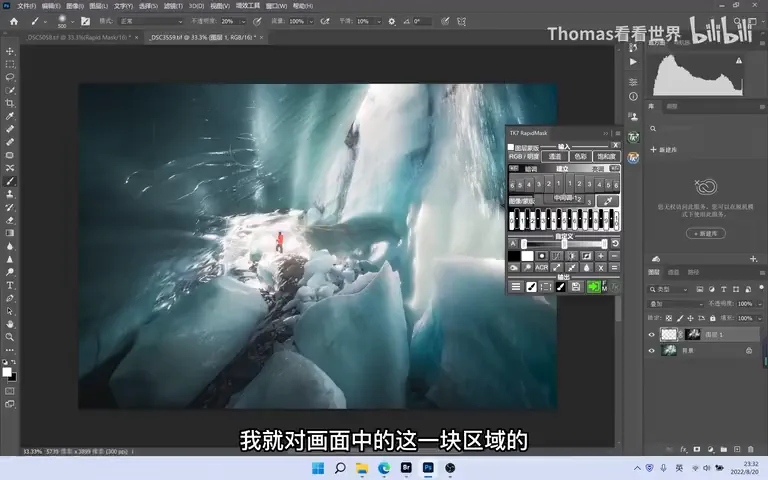Toggle pressure for opacity icon in options bar
The image size is (768, 480).
point(257,22)
